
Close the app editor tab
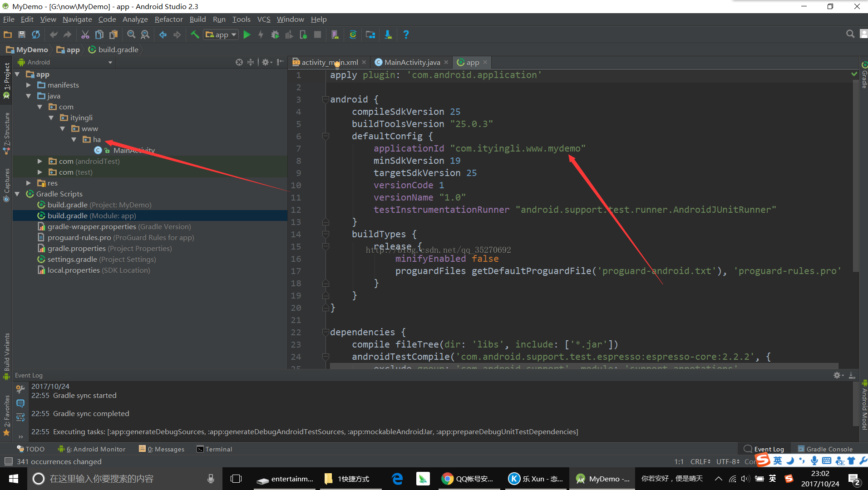click(485, 62)
